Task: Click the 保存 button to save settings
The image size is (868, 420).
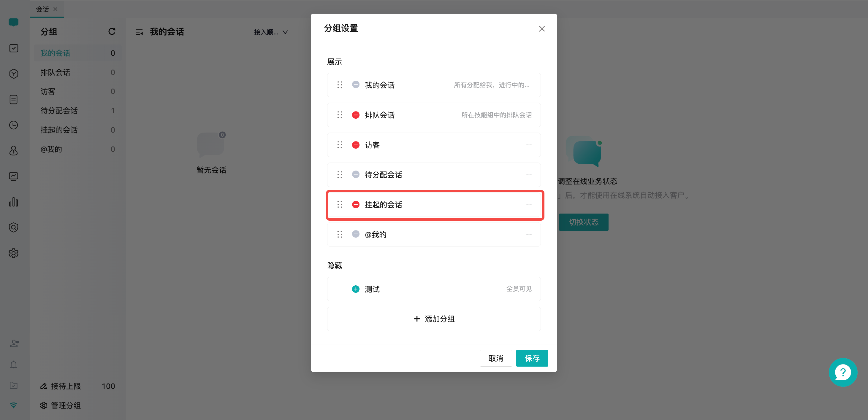Action: (532, 358)
